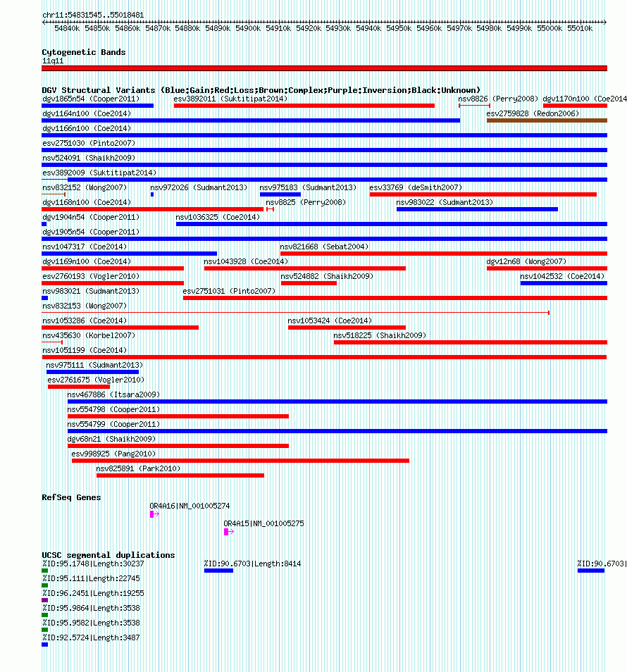
Task: Click dgv1168n100 (Coe2014) label
Action: point(87,202)
